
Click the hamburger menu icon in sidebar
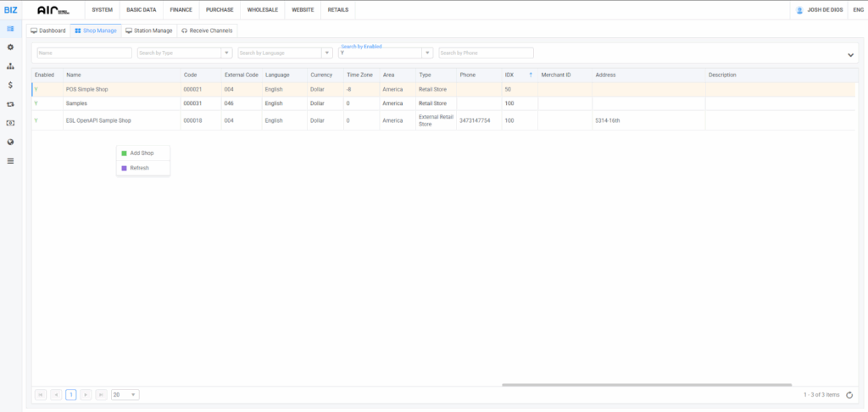click(10, 160)
